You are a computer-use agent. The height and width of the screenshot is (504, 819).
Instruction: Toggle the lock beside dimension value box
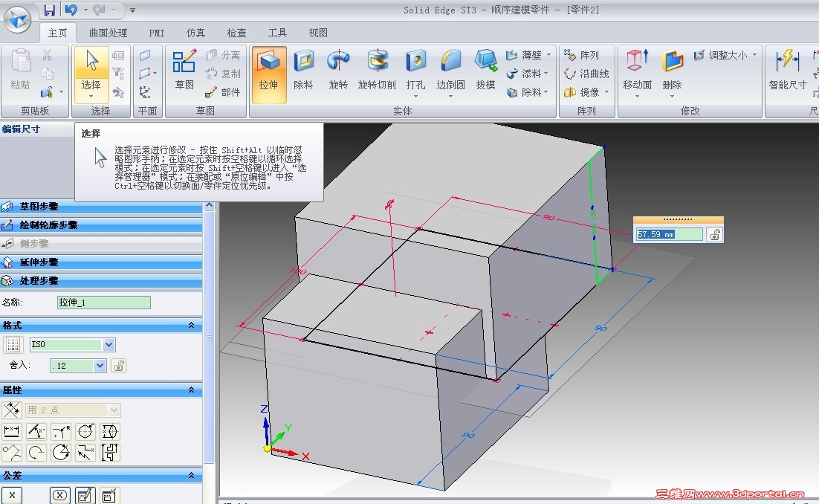[x=715, y=234]
